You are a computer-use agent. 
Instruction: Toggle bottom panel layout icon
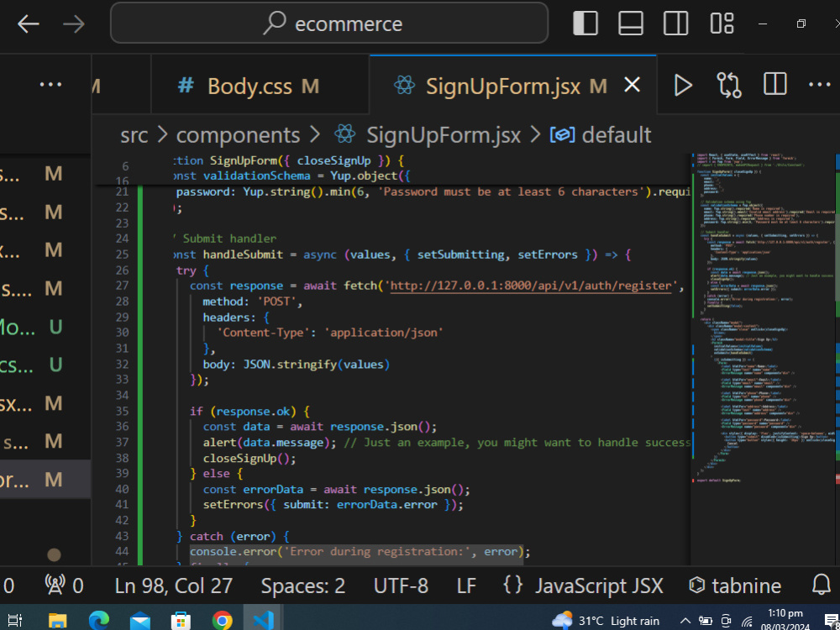(x=631, y=24)
